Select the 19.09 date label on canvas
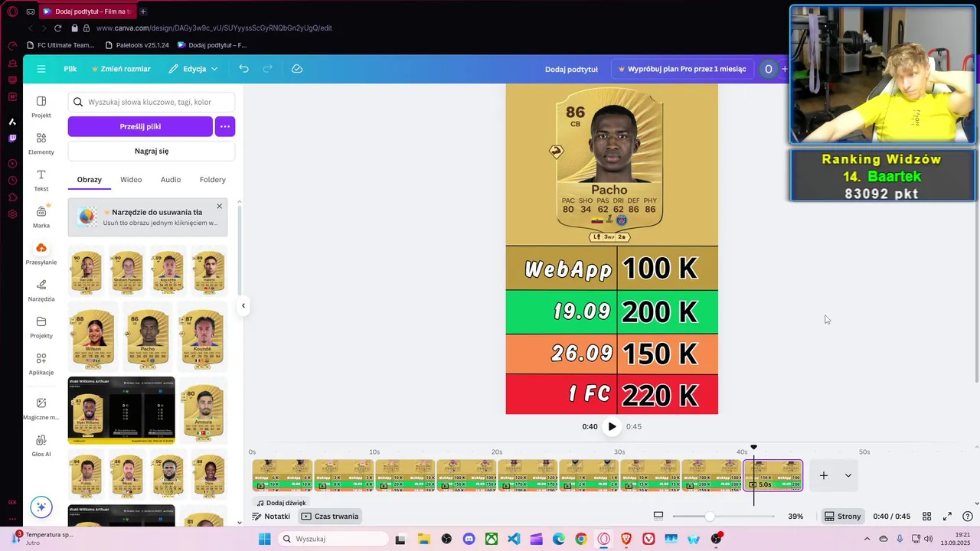The image size is (980, 551). point(582,311)
